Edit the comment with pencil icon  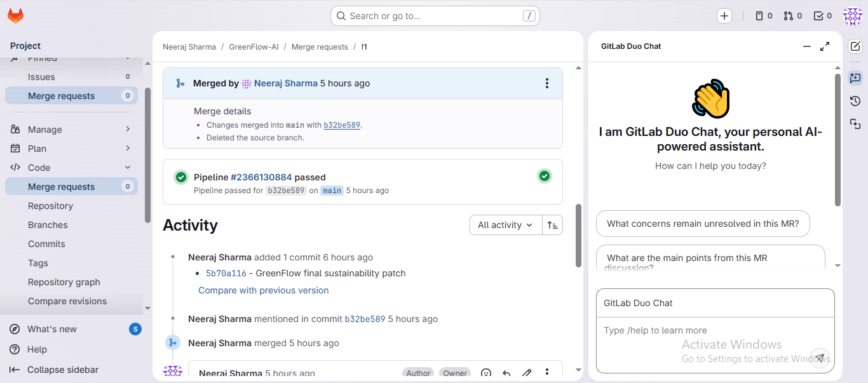(527, 373)
